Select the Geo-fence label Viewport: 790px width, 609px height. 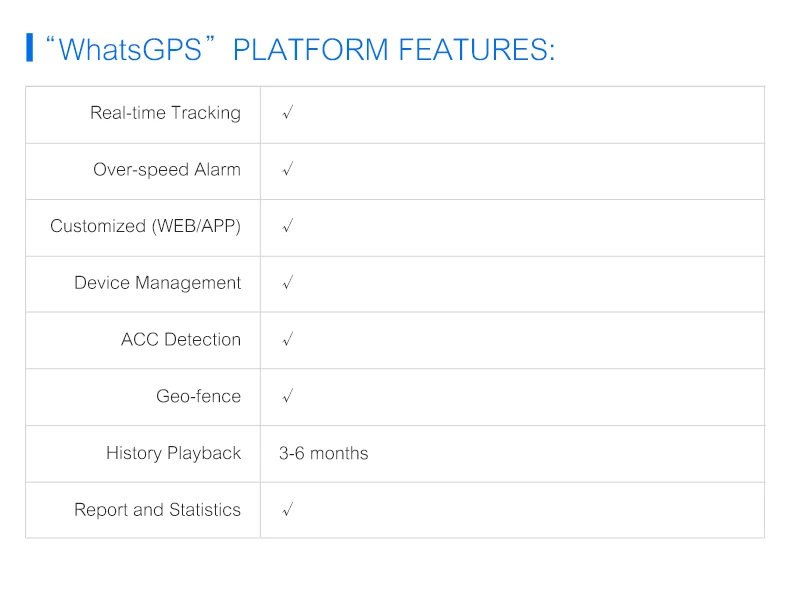[x=198, y=396]
